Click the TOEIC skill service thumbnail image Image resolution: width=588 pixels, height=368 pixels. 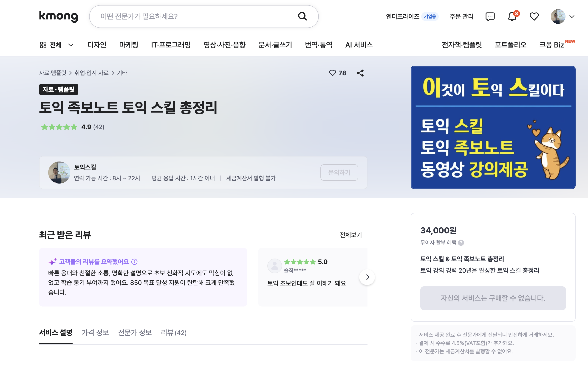click(493, 127)
